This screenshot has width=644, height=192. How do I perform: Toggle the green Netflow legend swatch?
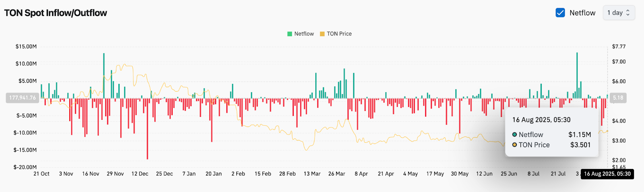289,34
